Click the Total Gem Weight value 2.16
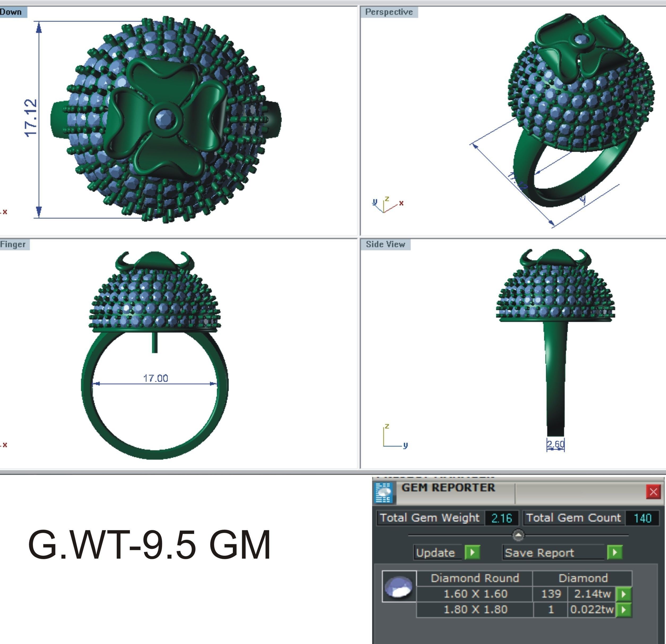Image resolution: width=666 pixels, height=644 pixels. coord(502,518)
